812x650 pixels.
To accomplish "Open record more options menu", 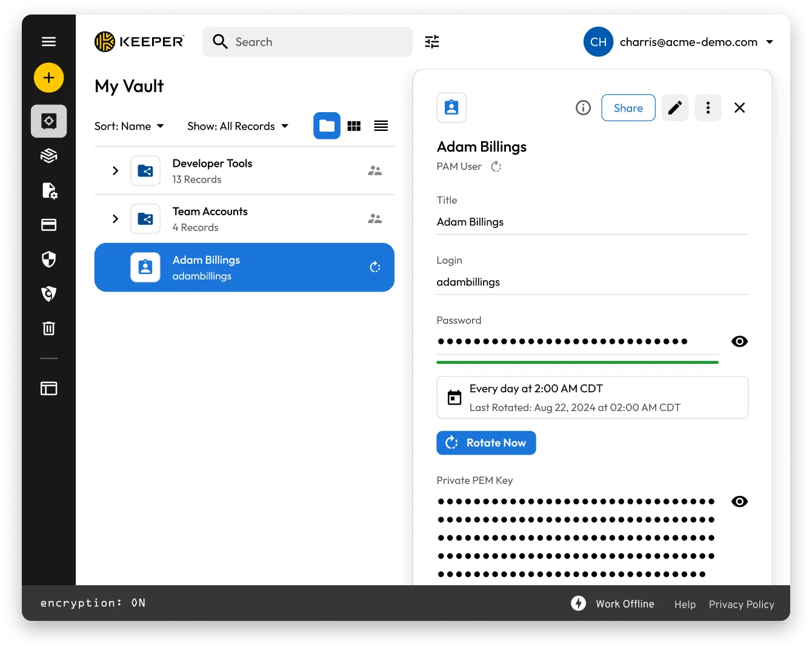I will click(x=708, y=107).
